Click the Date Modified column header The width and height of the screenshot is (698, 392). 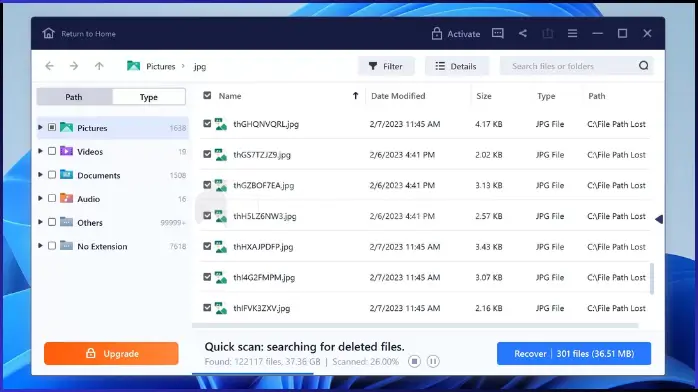pyautogui.click(x=398, y=96)
